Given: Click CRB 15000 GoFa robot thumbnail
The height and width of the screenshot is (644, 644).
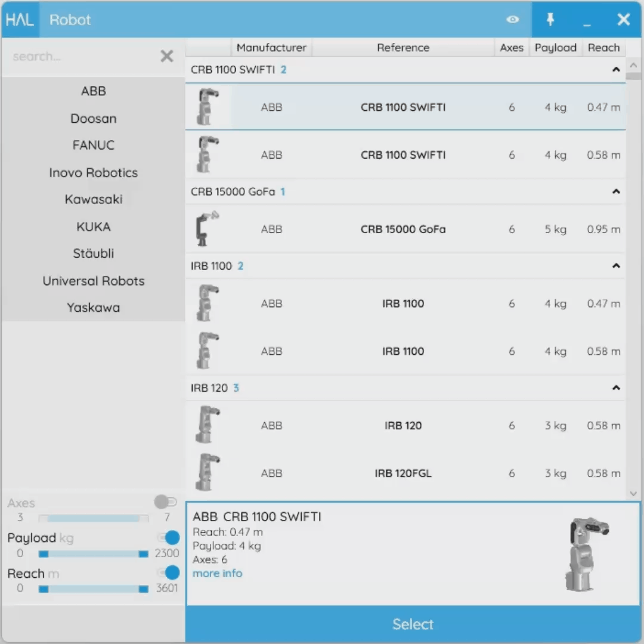Looking at the screenshot, I should tap(208, 229).
